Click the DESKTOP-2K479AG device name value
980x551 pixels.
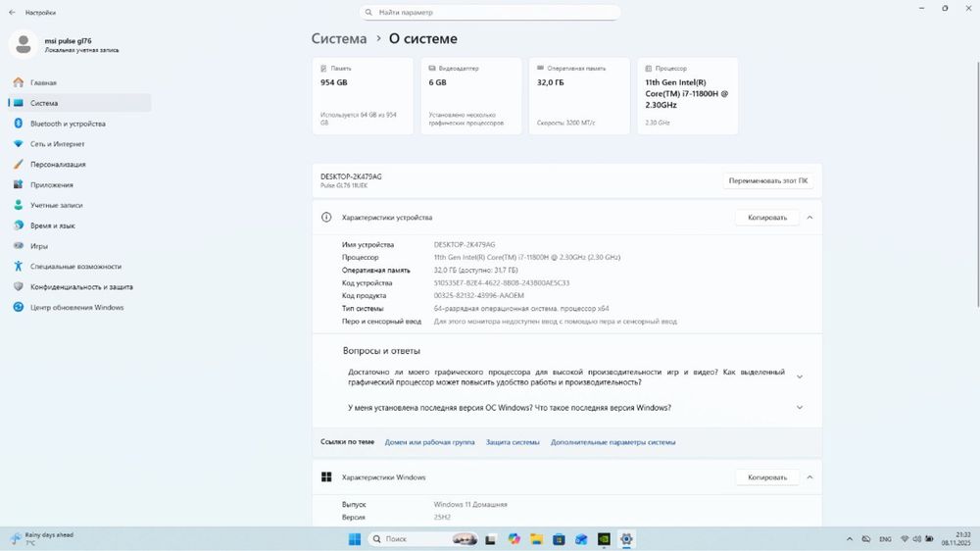465,245
